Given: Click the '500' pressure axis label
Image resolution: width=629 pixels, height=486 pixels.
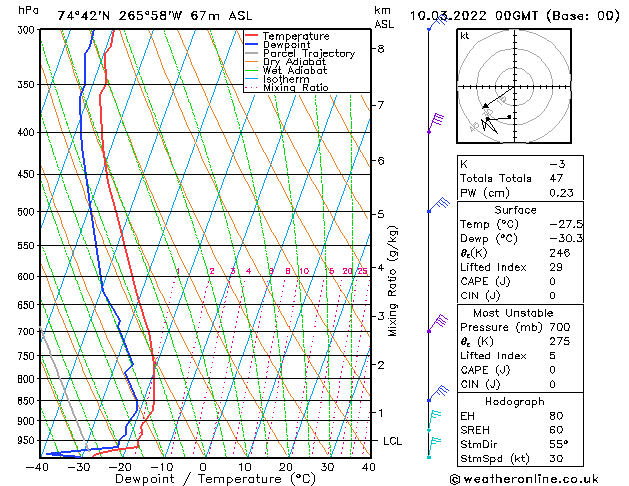Looking at the screenshot, I should tap(28, 212).
